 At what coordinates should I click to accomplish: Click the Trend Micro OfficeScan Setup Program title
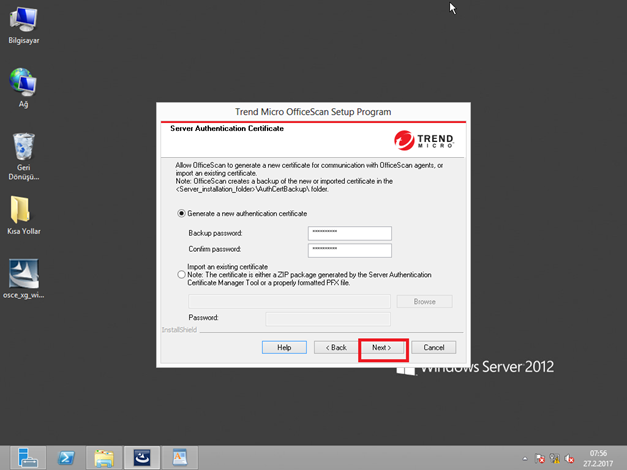(x=313, y=112)
